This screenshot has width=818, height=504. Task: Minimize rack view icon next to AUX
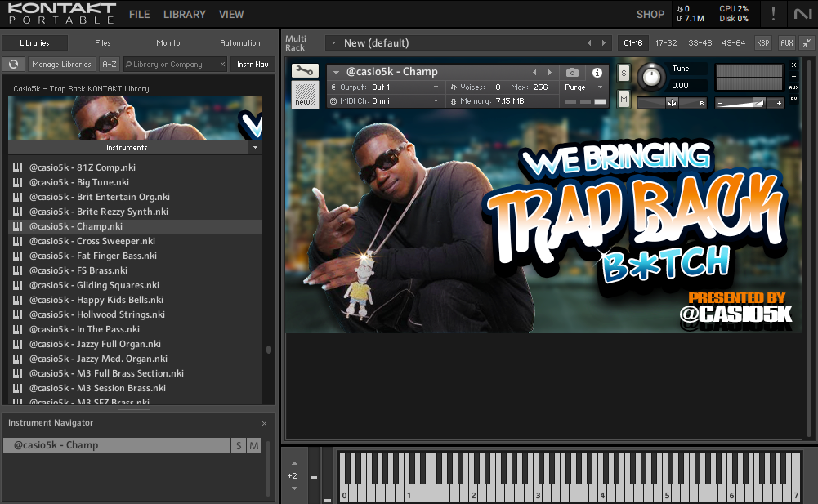[x=807, y=42]
